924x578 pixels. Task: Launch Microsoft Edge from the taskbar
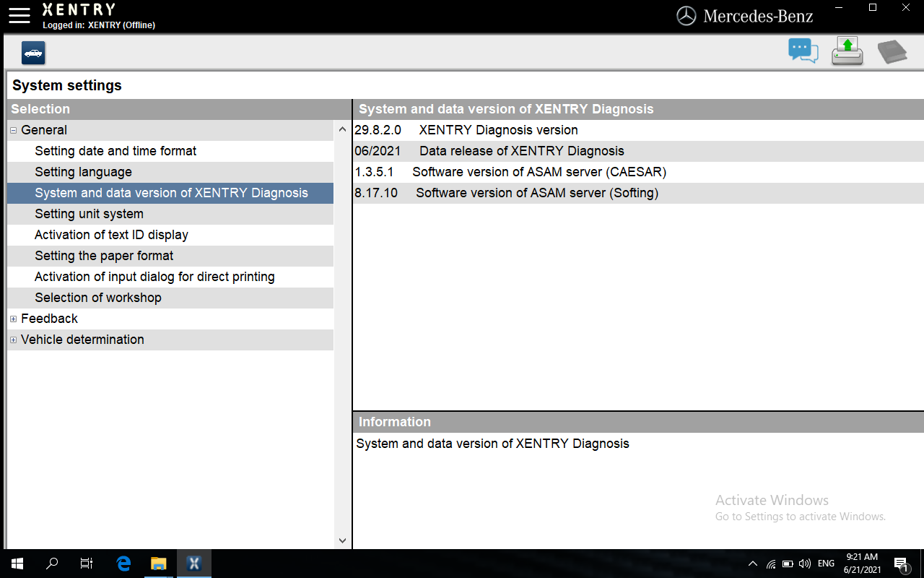pyautogui.click(x=123, y=564)
